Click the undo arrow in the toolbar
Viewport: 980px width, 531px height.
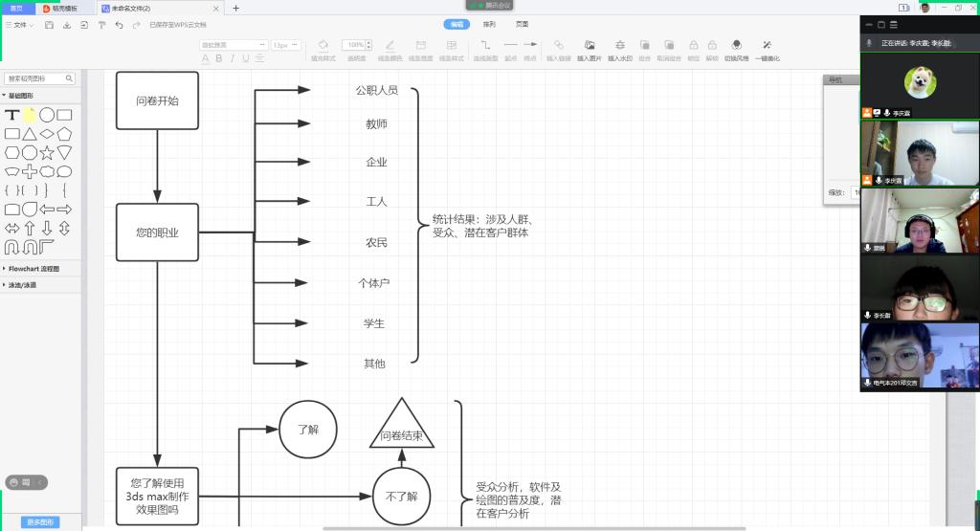[x=119, y=25]
